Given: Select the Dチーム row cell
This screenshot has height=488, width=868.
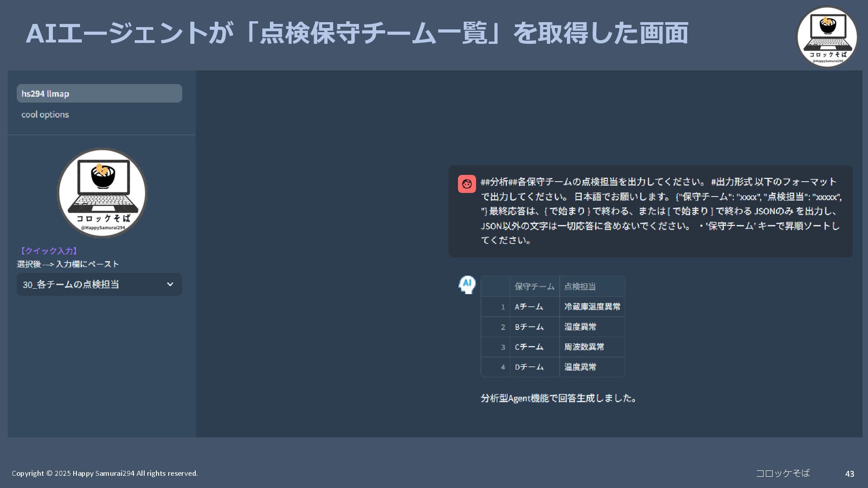Looking at the screenshot, I should [529, 367].
